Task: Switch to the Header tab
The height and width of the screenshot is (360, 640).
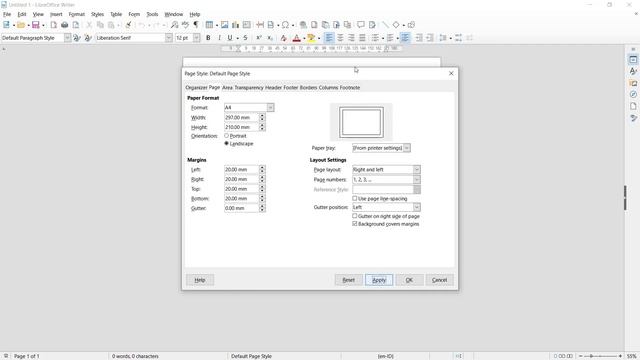Action: [x=273, y=87]
